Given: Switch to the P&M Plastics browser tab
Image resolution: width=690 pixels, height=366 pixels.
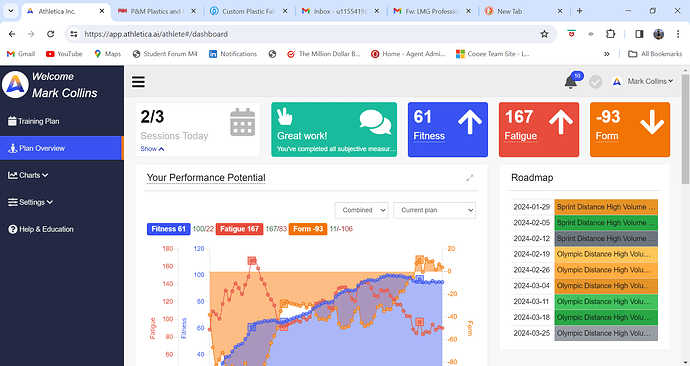Looking at the screenshot, I should click(156, 11).
